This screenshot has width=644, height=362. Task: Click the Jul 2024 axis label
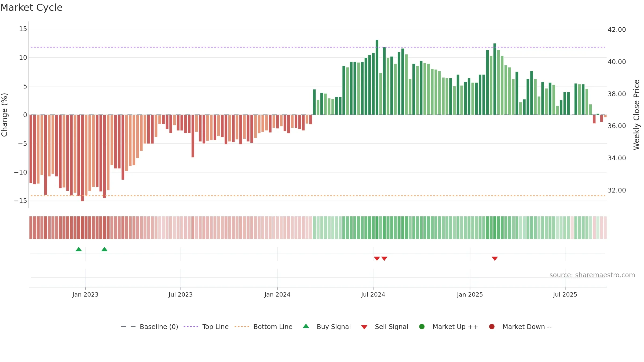(x=373, y=294)
